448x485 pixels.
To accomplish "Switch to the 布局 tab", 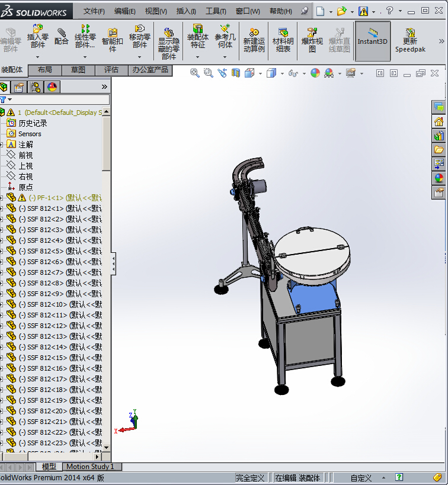I will click(x=45, y=70).
